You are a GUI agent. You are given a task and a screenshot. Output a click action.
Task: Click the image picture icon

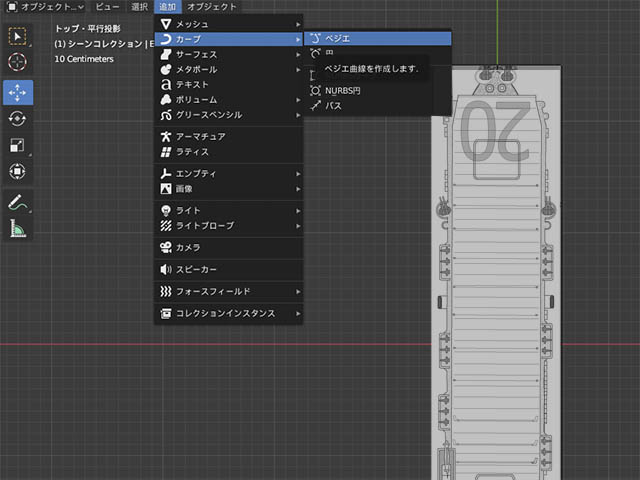point(166,189)
